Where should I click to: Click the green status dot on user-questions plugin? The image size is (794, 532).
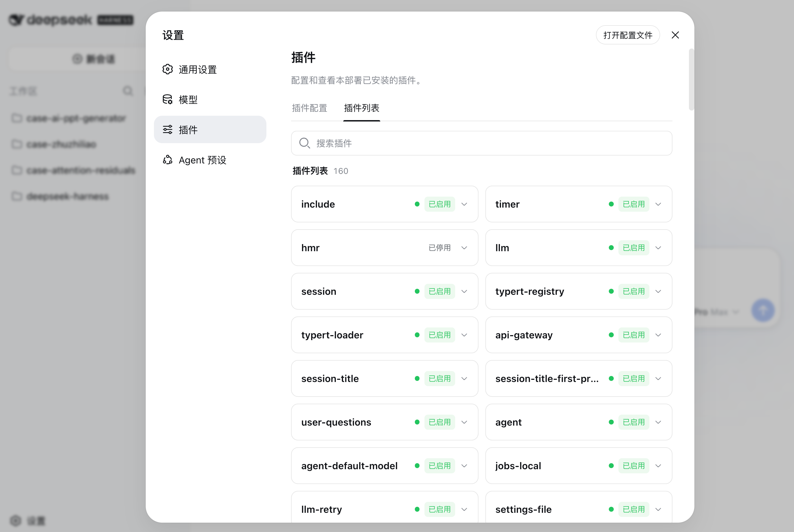point(417,422)
